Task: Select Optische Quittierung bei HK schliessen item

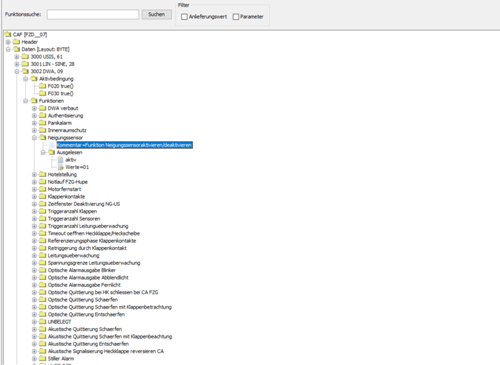Action: [x=103, y=292]
